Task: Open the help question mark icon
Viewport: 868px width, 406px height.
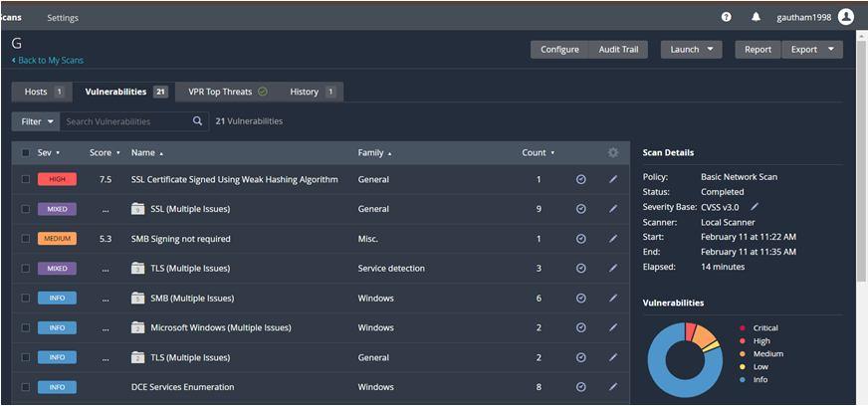Action: (727, 17)
